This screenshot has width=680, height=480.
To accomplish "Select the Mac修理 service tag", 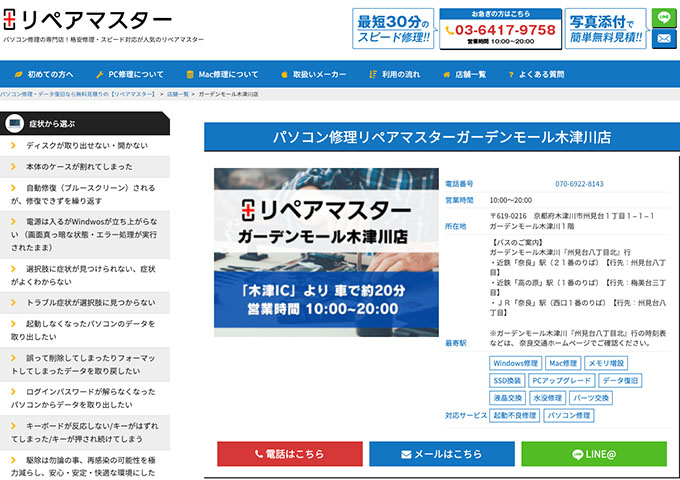I will point(563,363).
